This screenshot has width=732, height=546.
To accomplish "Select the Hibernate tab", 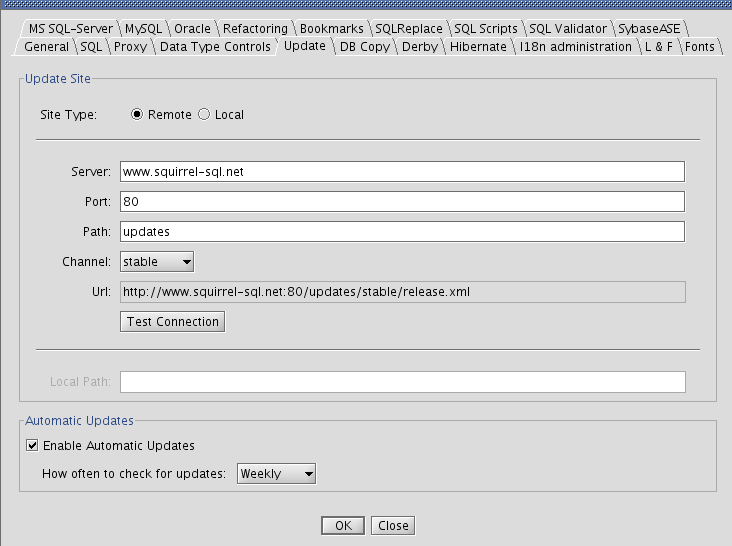I will [479, 47].
